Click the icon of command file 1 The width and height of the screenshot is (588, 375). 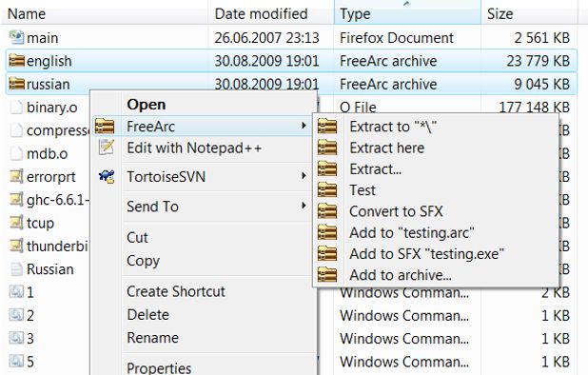pyautogui.click(x=16, y=292)
